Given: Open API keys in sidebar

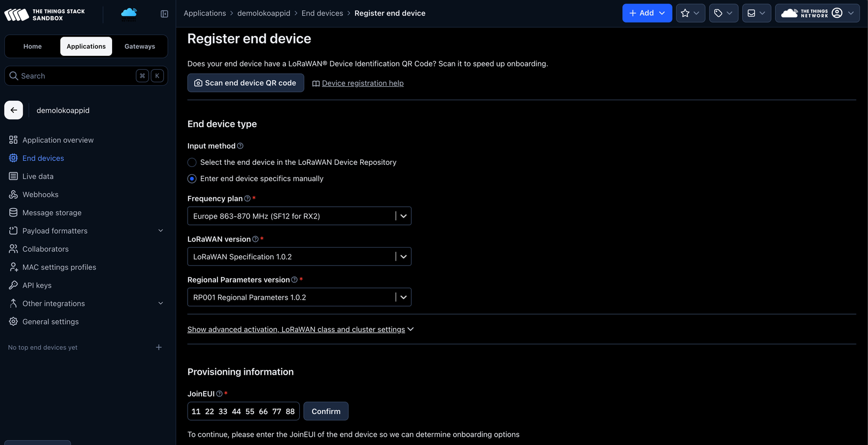Looking at the screenshot, I should pyautogui.click(x=37, y=285).
